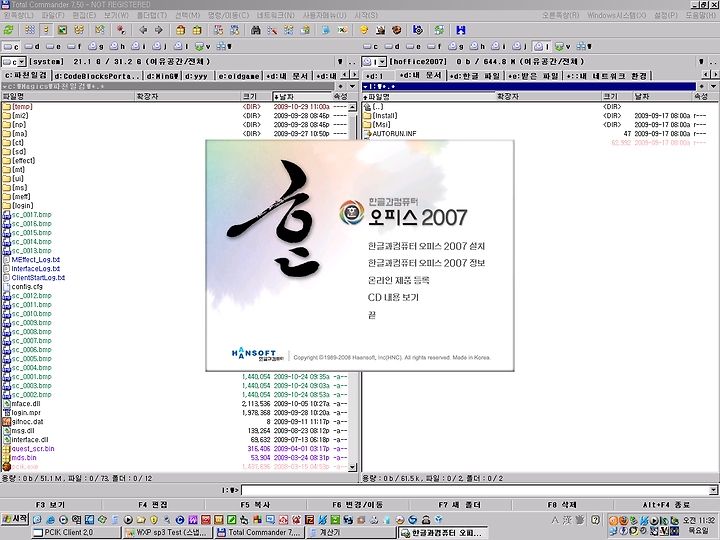The image size is (720, 540).
Task: Select the brief view mode toolbar icon
Action: (x=30, y=30)
